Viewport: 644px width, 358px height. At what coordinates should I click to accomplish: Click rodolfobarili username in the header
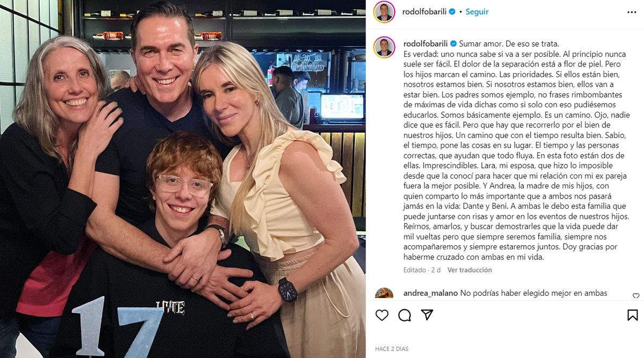click(425, 11)
